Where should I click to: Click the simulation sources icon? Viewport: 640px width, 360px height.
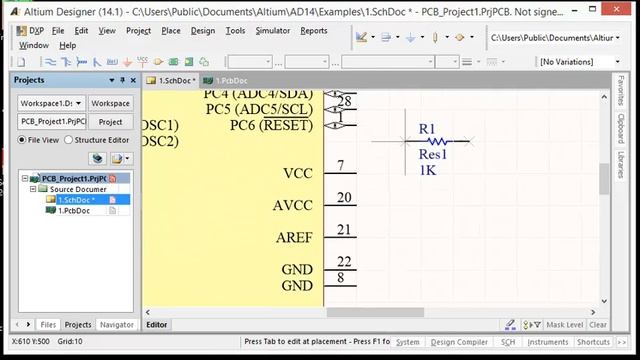tap(460, 38)
